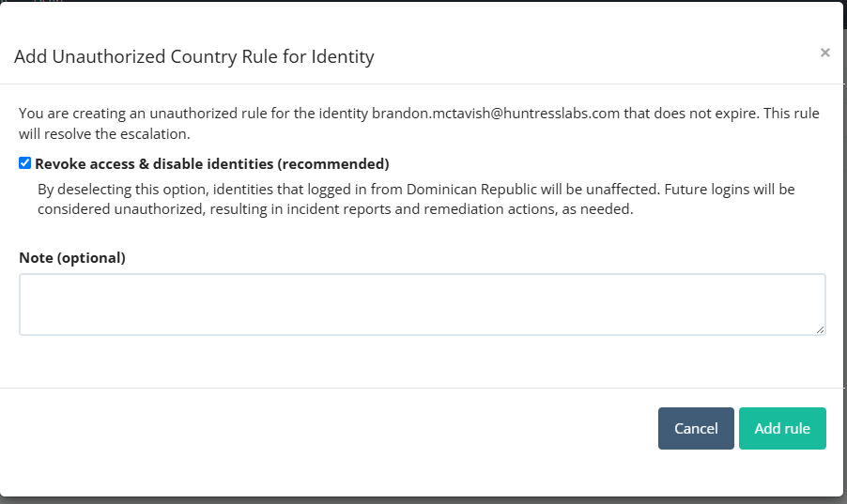Image resolution: width=847 pixels, height=504 pixels.
Task: Uncheck the Revoke access checkbox
Action: [24, 163]
